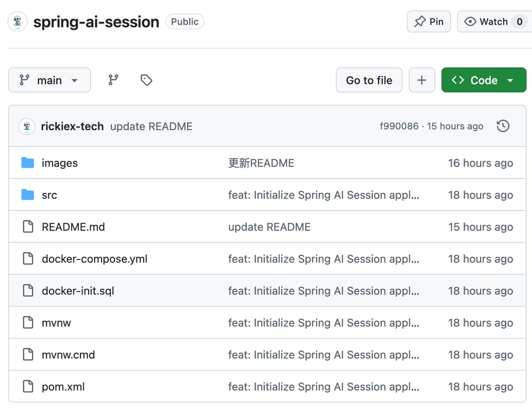The image size is (532, 410).
Task: Open the update README commit in README.md row
Action: [x=269, y=227]
